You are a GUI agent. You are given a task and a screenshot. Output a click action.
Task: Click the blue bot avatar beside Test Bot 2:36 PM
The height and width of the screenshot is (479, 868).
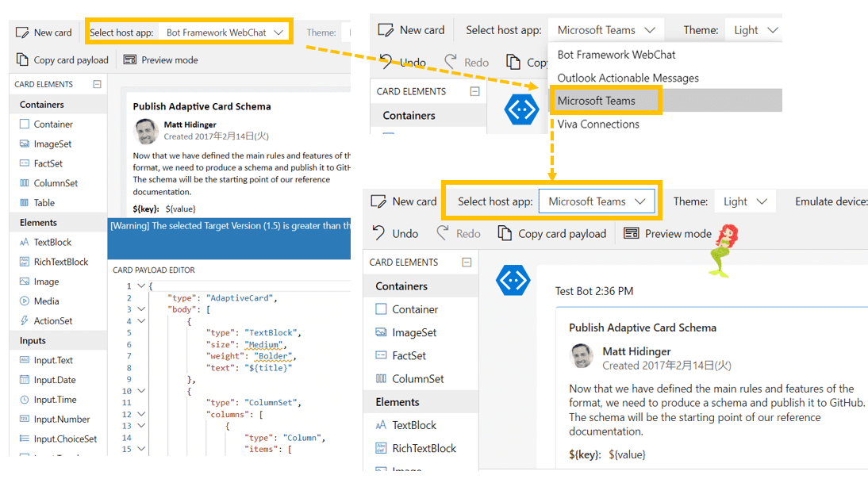(513, 281)
